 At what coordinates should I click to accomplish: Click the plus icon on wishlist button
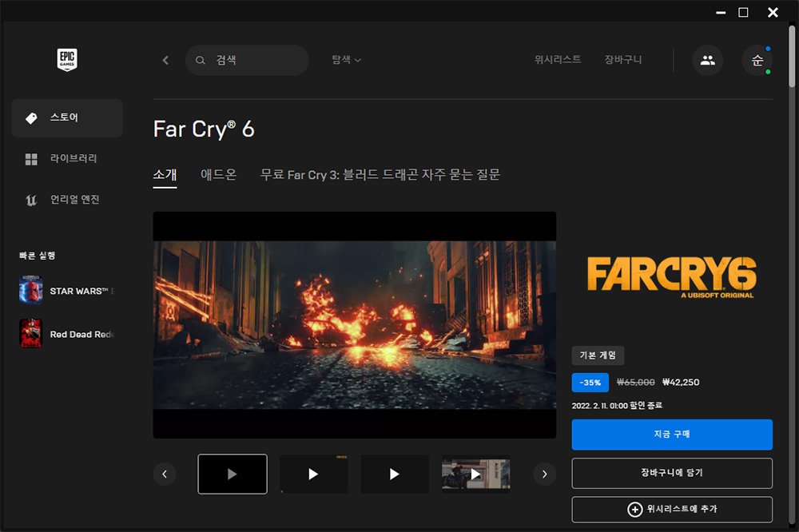pos(634,509)
